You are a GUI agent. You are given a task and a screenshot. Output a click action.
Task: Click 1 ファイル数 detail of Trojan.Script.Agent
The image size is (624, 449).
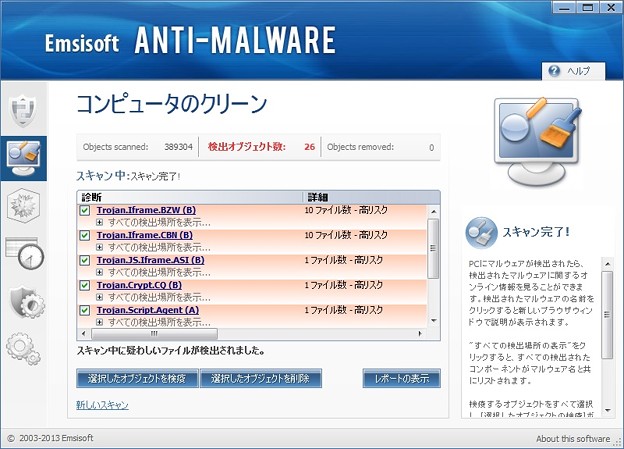[x=343, y=310]
